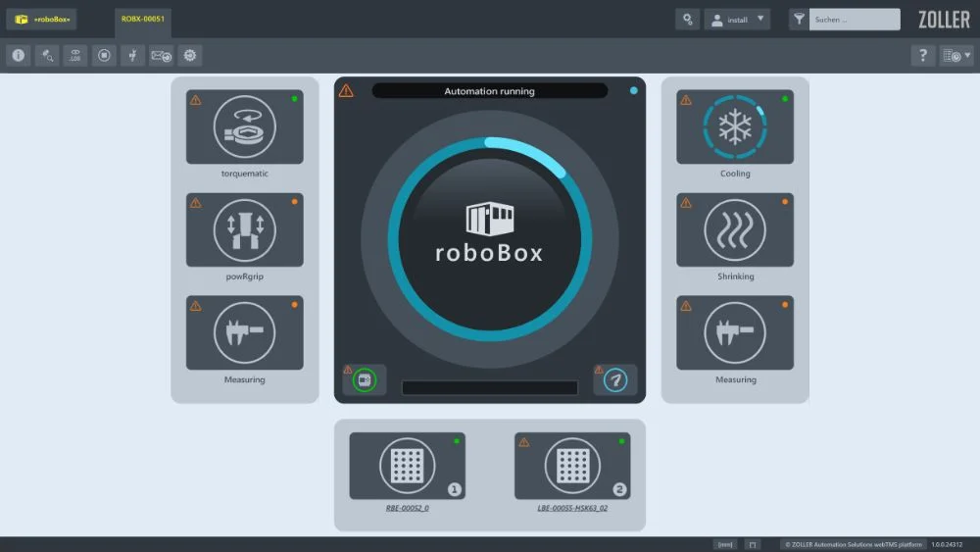Open the gear settings icon in the toolbar
Screen dimensions: 980x552
point(190,56)
